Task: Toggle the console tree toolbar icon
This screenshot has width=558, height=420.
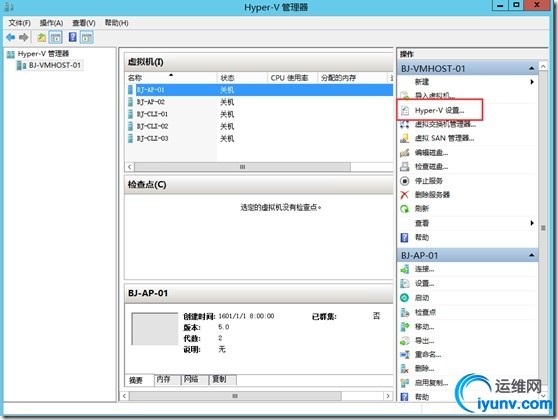Action: [56, 37]
